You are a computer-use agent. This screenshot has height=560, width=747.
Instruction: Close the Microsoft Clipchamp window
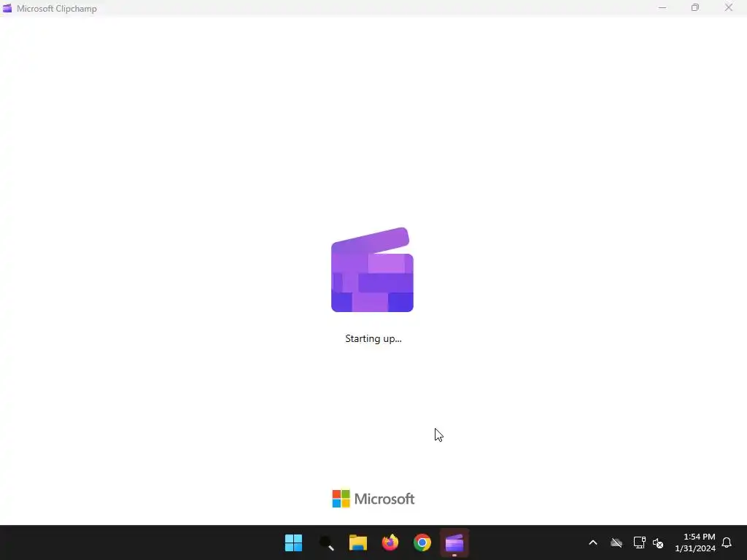[729, 7]
